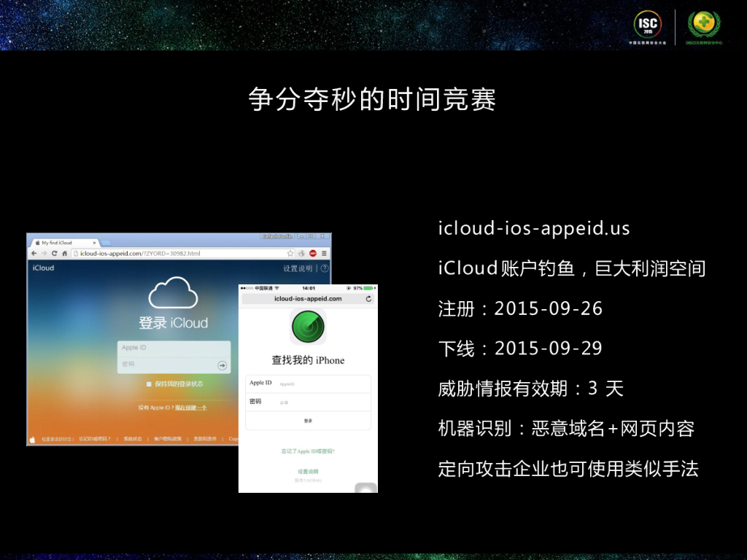The width and height of the screenshot is (747, 560).
Task: Tap the reload icon in the phone address bar
Action: tap(368, 298)
